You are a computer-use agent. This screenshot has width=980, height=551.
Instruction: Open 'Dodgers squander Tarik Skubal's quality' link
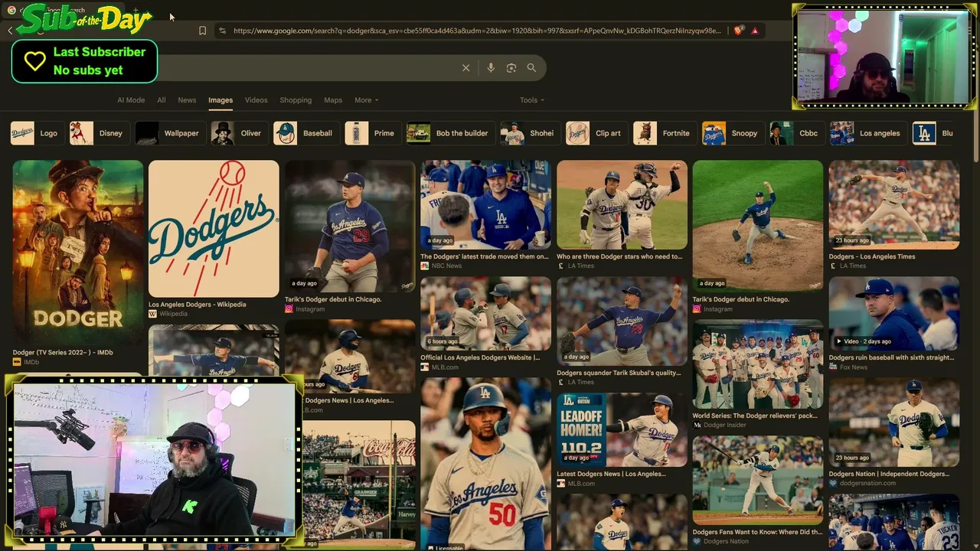pos(619,373)
